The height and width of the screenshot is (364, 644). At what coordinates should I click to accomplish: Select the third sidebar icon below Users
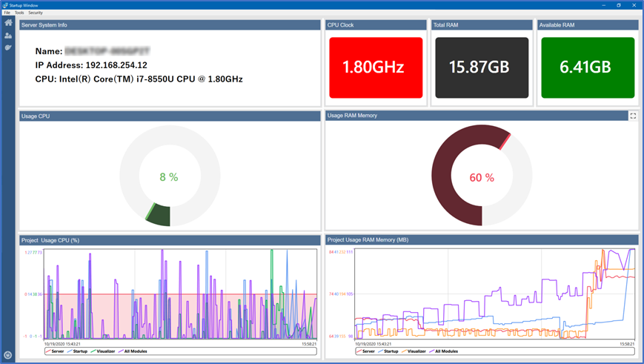click(x=8, y=47)
